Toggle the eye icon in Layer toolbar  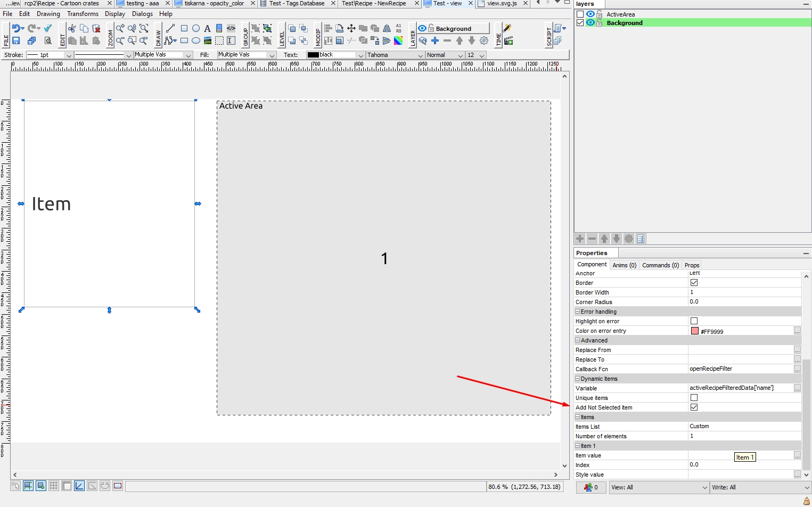point(422,28)
